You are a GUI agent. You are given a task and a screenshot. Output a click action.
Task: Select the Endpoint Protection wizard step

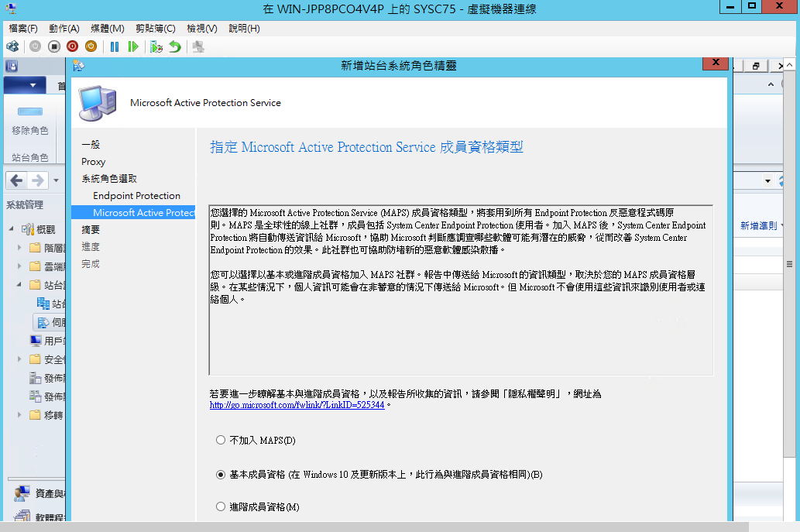click(x=137, y=196)
